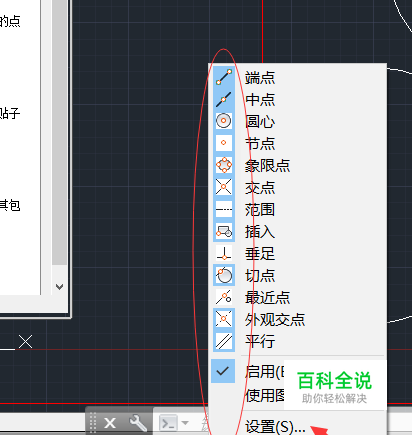Toggle the 外观交点 apparent intersection icon
Image resolution: width=412 pixels, height=435 pixels.
pos(224,319)
